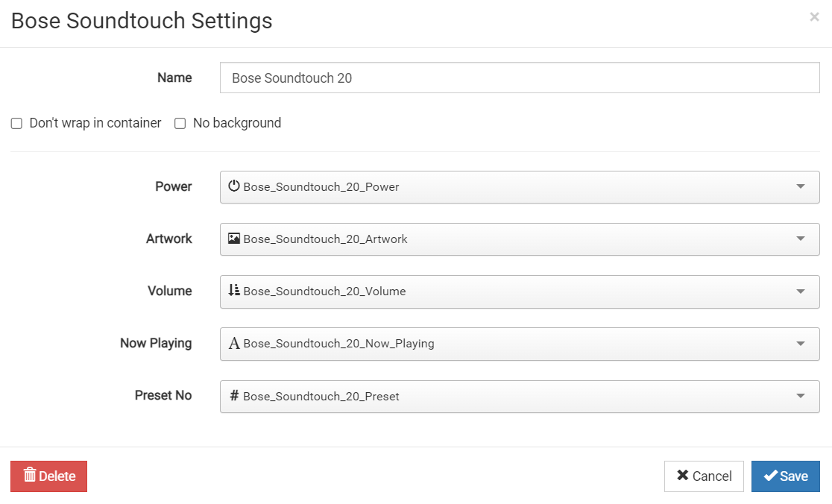The width and height of the screenshot is (832, 504).
Task: Close the Bose Soundtouch Settings dialog
Action: pos(814,17)
